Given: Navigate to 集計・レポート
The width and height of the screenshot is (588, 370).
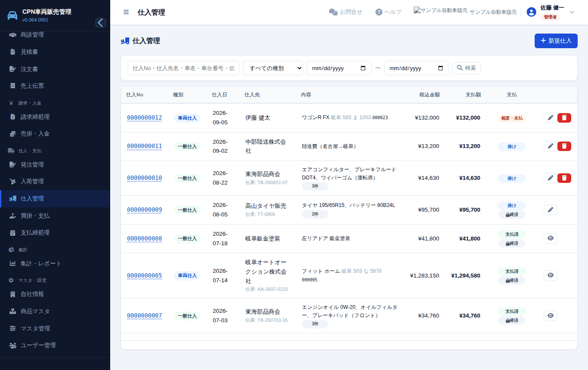Looking at the screenshot, I should click(x=55, y=263).
